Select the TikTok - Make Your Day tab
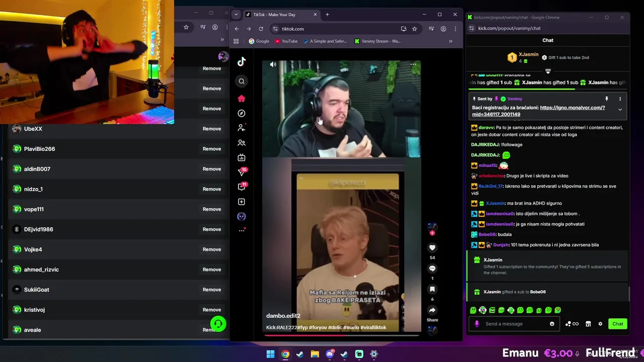 pyautogui.click(x=282, y=15)
